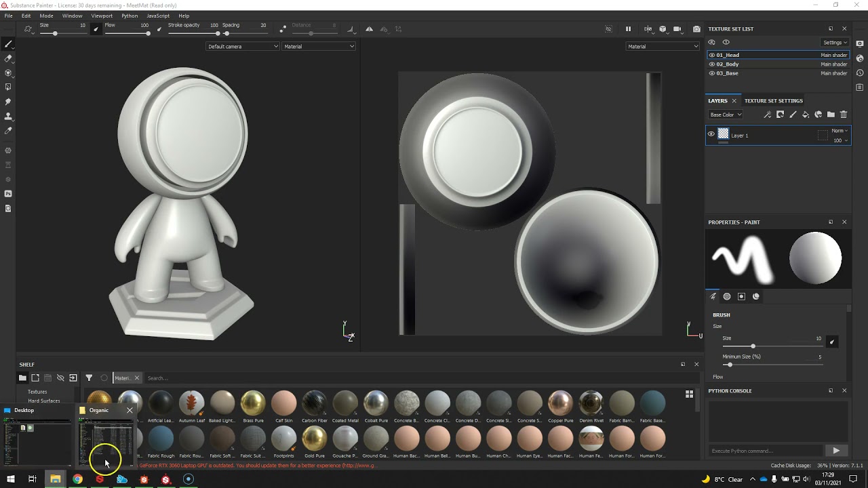Open Layer 1 opacity 100 dropdown
The image size is (868, 488).
click(x=840, y=140)
